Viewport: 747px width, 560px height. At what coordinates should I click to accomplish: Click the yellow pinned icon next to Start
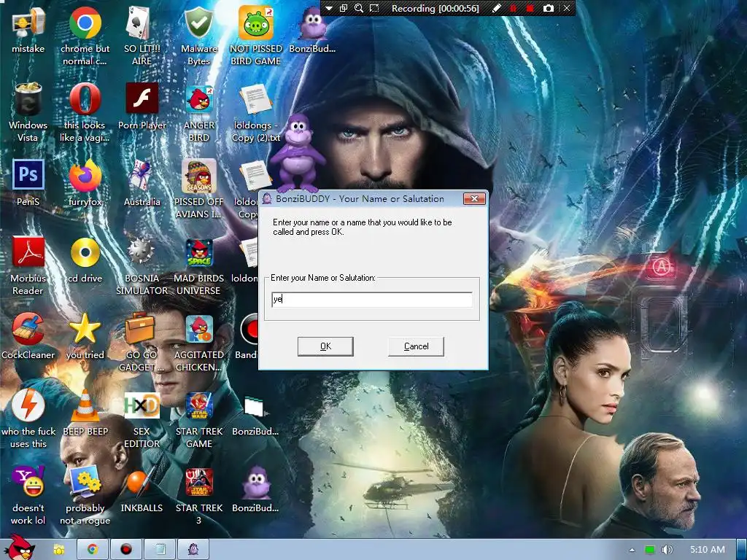point(58,550)
